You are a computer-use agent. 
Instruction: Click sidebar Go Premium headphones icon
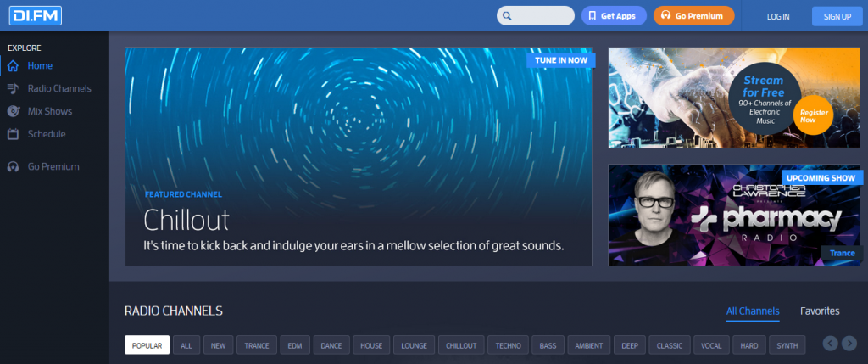[14, 167]
